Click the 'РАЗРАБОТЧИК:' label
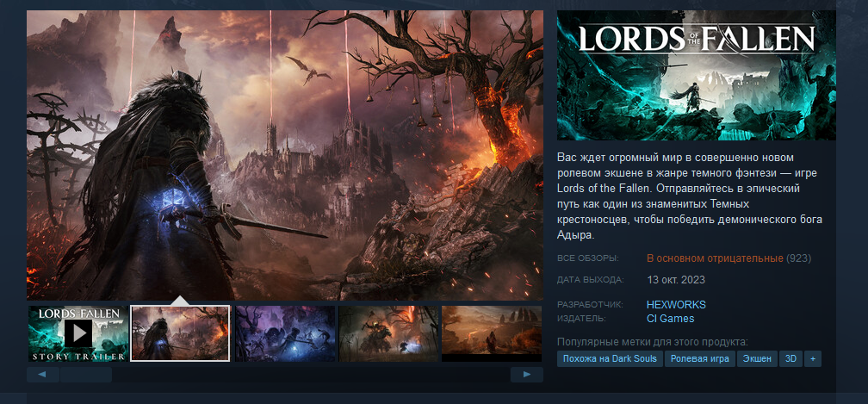The image size is (868, 404). coord(590,305)
